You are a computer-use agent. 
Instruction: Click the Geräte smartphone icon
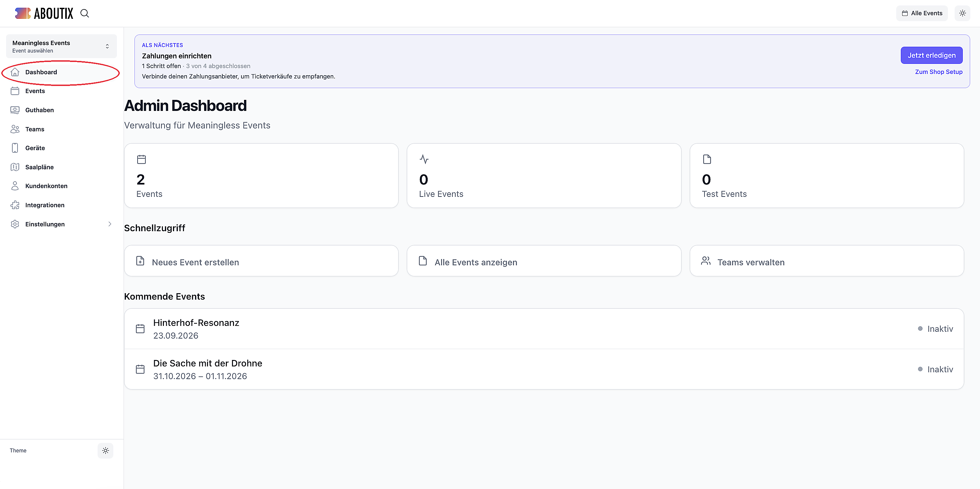(x=15, y=148)
